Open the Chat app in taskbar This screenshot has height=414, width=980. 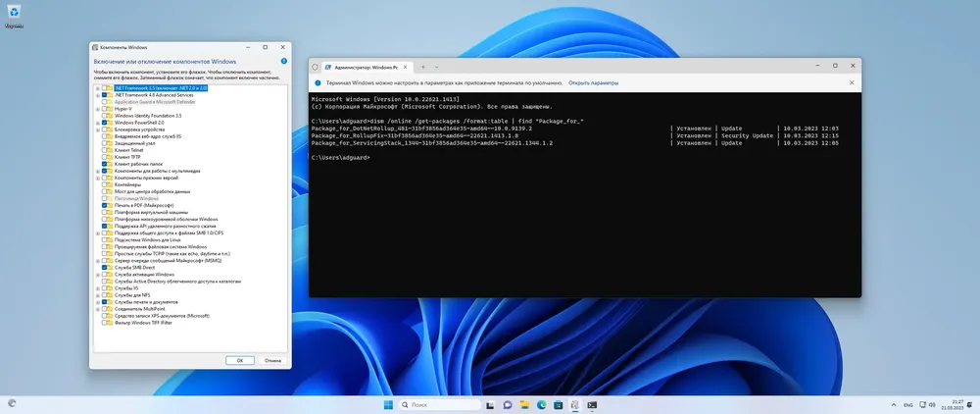508,405
